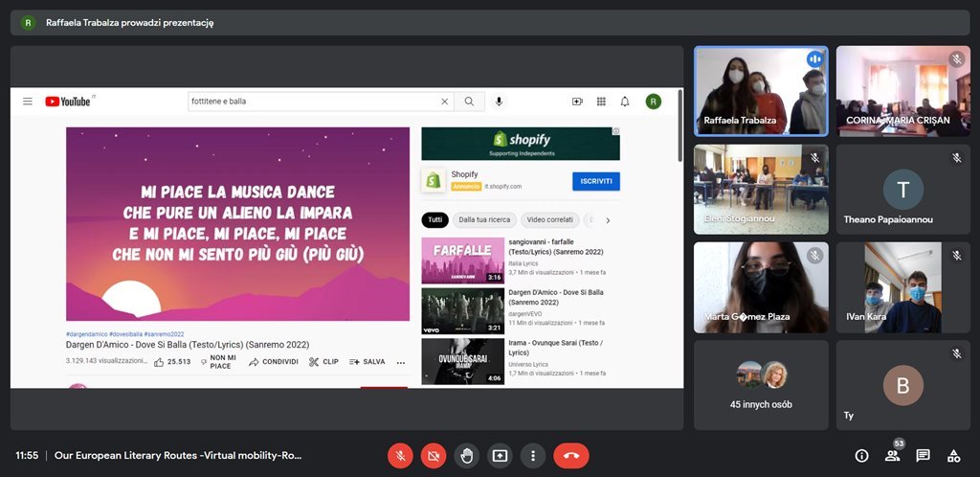Click the Shopify ad logo icon
This screenshot has height=477, width=980.
click(434, 180)
